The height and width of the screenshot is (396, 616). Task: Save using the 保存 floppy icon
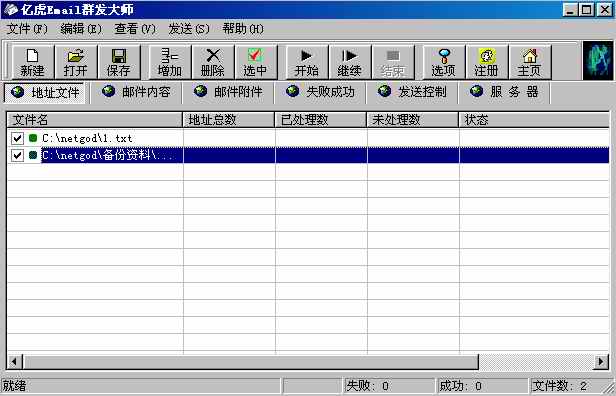coord(119,62)
